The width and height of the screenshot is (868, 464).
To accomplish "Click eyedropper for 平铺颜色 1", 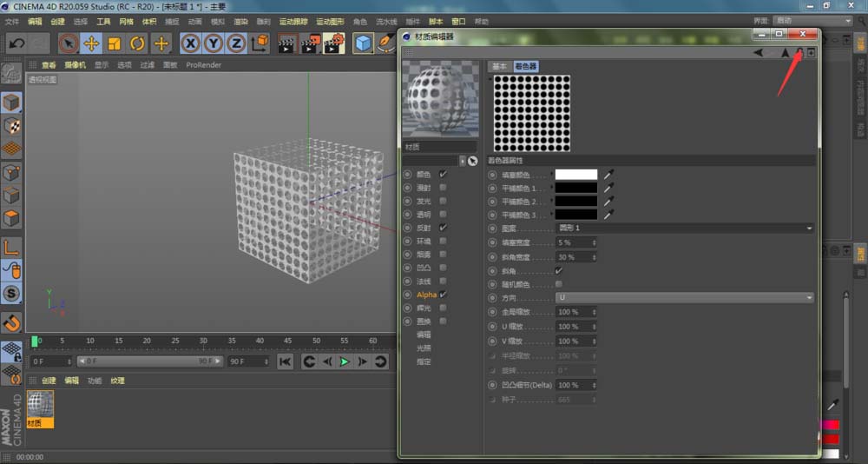I will [x=608, y=188].
